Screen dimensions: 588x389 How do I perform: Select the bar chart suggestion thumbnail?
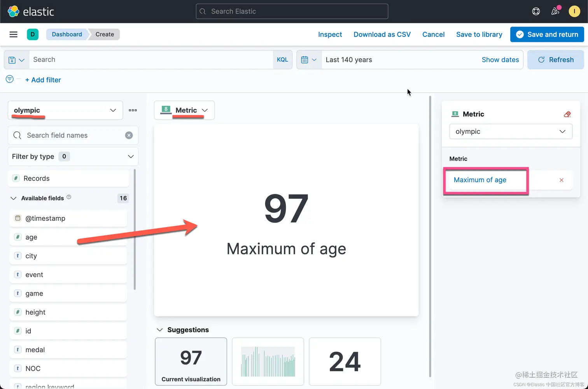[x=268, y=361]
